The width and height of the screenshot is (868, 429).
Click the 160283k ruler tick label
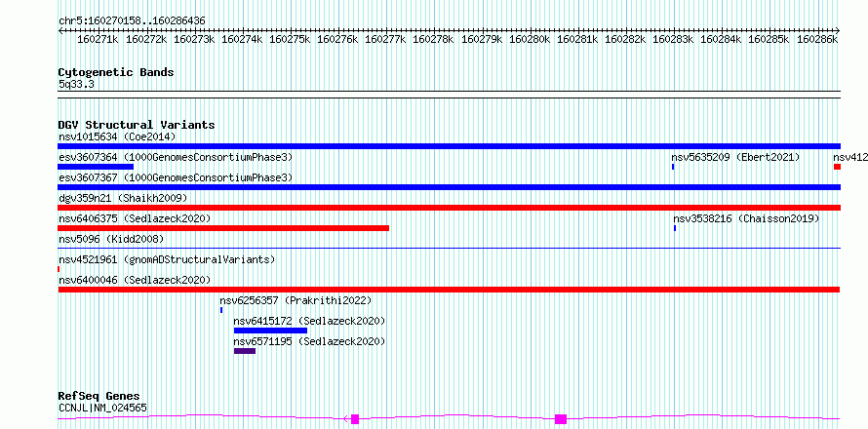(674, 39)
